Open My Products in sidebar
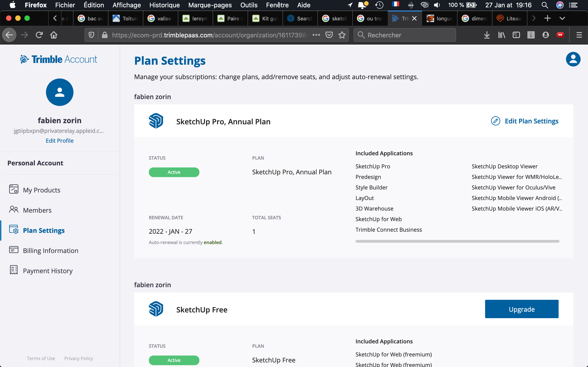This screenshot has height=367, width=588. point(42,190)
